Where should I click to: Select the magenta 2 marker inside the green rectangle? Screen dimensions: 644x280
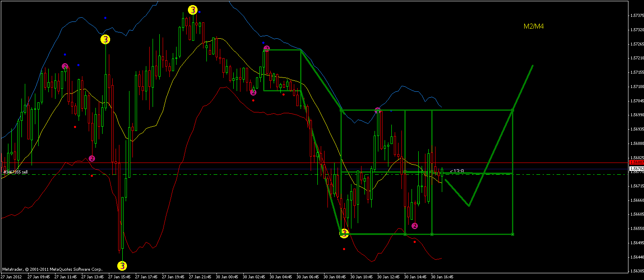[x=414, y=226]
